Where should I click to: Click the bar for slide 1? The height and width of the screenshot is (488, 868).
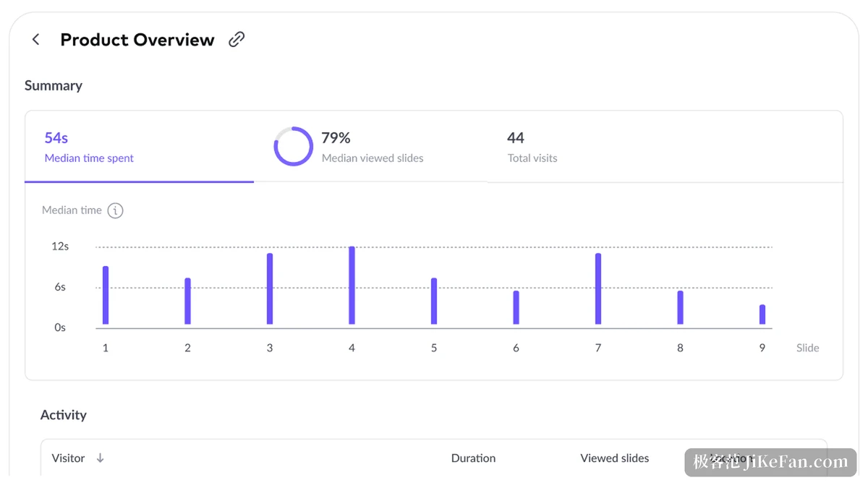(106, 295)
